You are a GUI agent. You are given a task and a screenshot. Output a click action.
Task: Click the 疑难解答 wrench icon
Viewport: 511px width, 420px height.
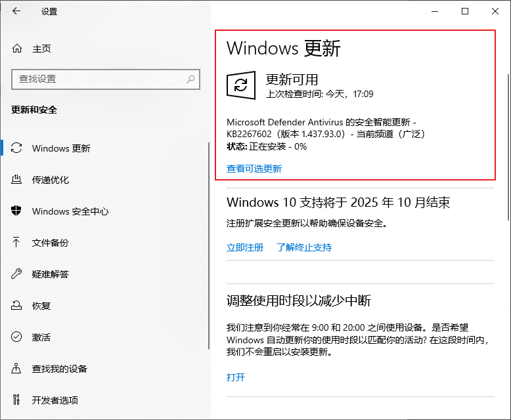click(x=18, y=274)
